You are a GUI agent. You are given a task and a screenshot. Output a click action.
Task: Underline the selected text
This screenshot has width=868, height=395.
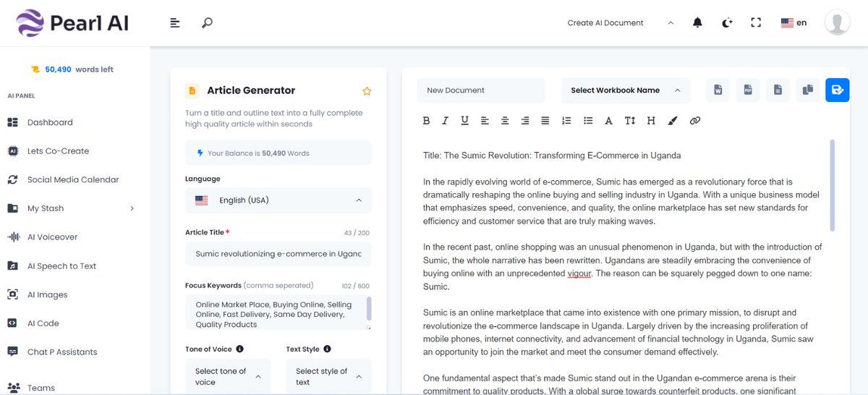464,121
